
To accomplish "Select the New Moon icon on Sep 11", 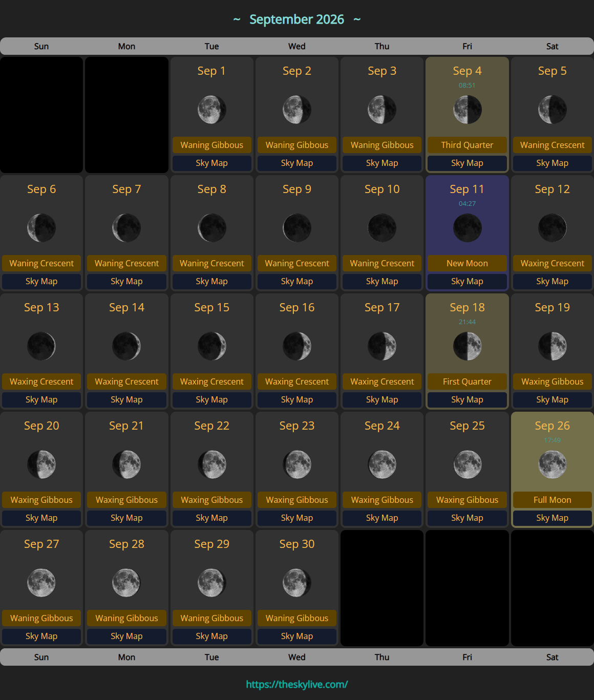I will (x=467, y=228).
